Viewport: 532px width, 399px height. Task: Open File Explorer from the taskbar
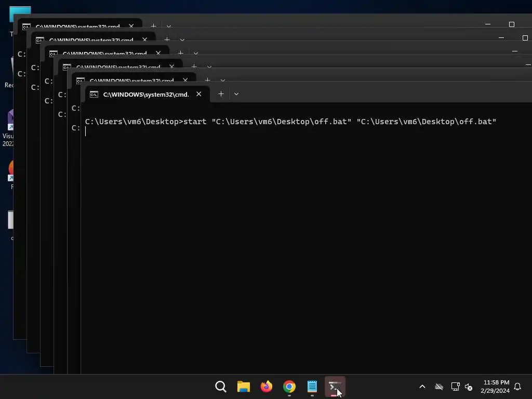pos(244,387)
